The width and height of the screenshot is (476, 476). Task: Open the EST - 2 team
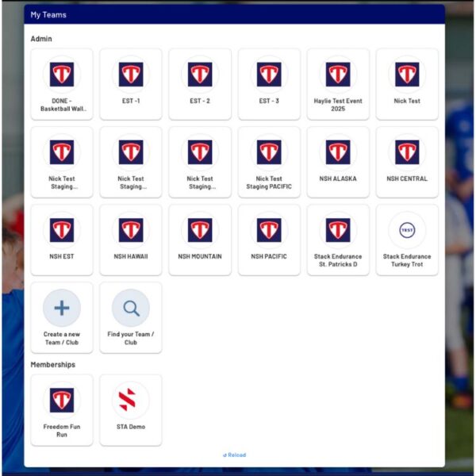(200, 83)
